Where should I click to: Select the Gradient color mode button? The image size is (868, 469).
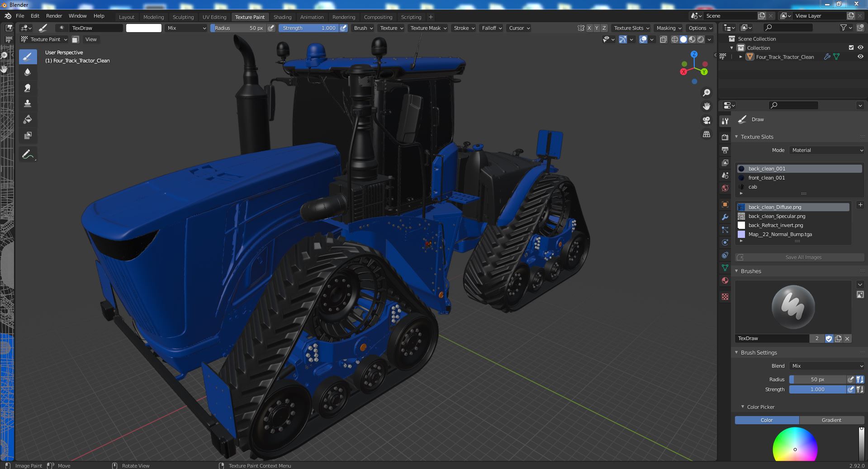pyautogui.click(x=831, y=420)
